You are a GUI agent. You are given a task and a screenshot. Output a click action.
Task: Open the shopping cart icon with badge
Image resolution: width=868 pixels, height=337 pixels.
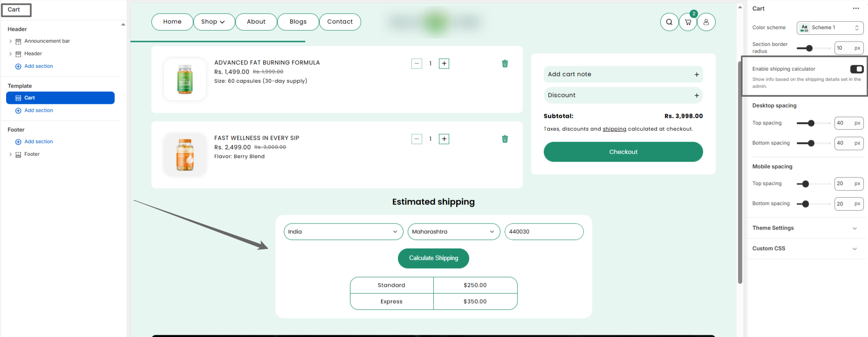click(x=688, y=22)
